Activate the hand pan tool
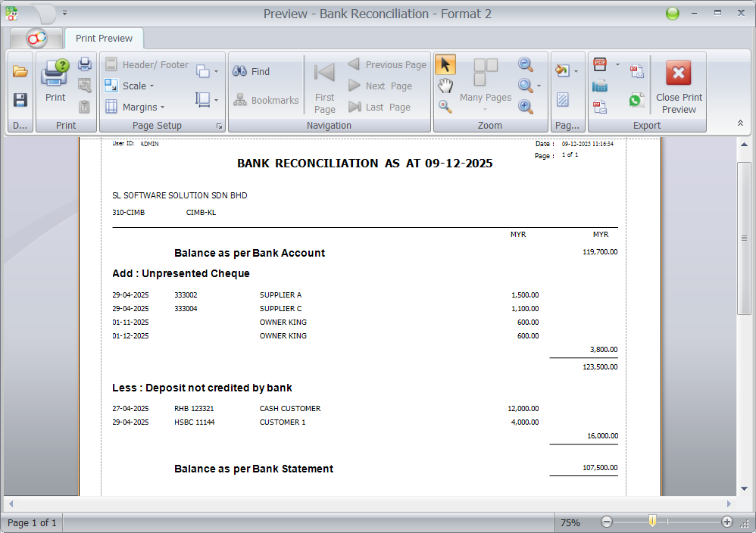This screenshot has height=533, width=756. (x=445, y=85)
